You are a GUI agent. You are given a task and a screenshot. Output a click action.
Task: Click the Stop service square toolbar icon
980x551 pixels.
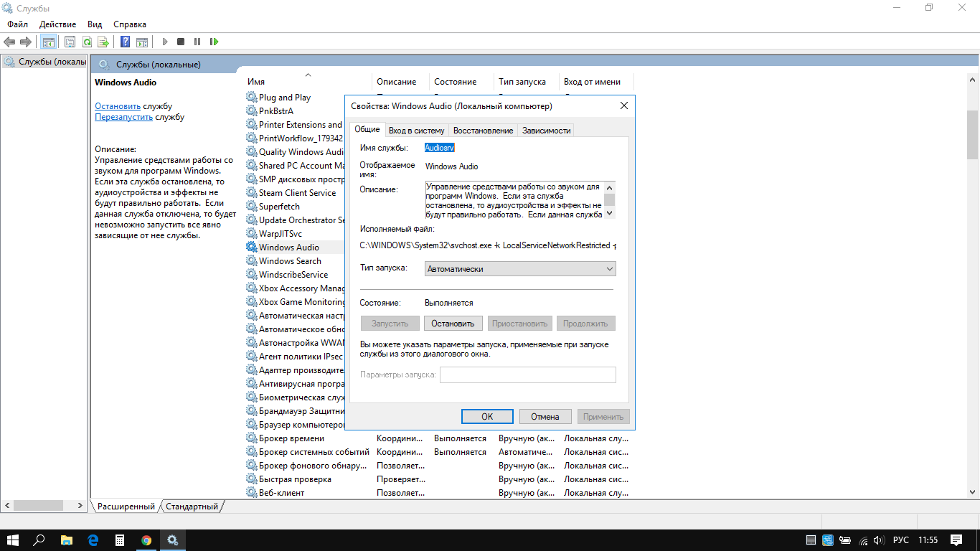pos(181,42)
